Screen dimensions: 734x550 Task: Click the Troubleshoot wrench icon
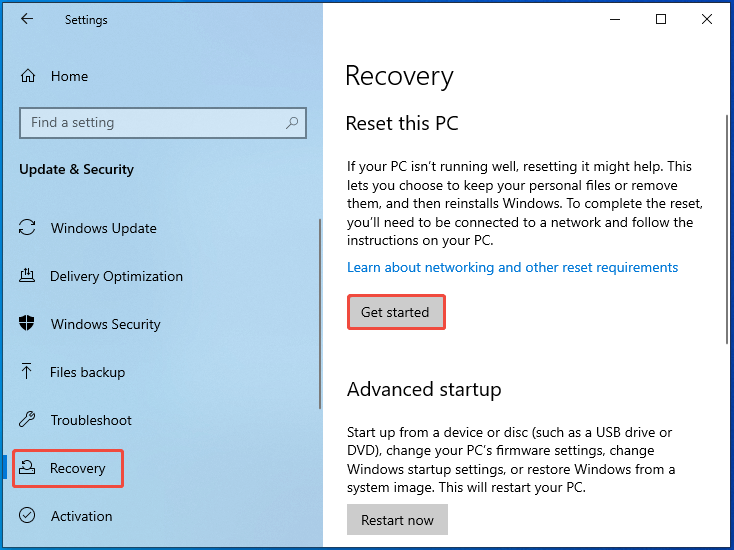(x=27, y=419)
